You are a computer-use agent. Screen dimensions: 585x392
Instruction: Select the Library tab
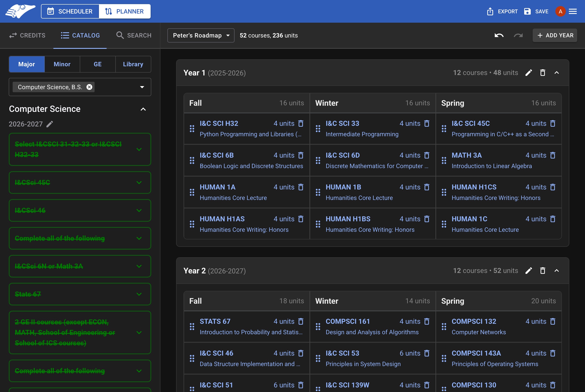point(133,64)
